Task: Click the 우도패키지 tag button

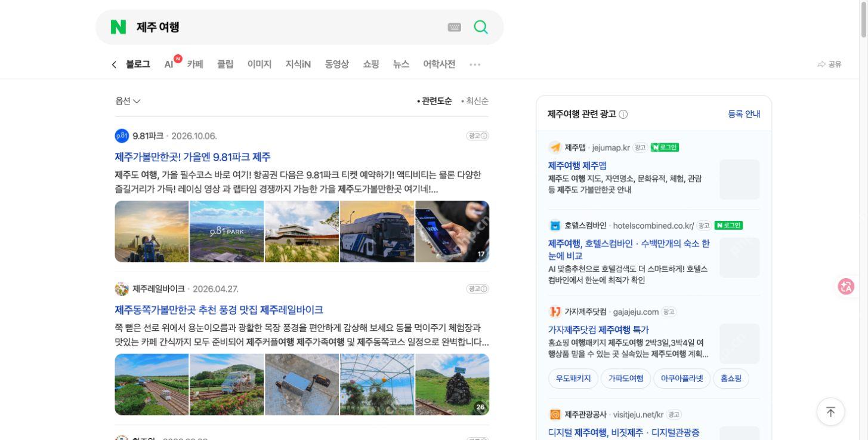Action: (x=573, y=379)
